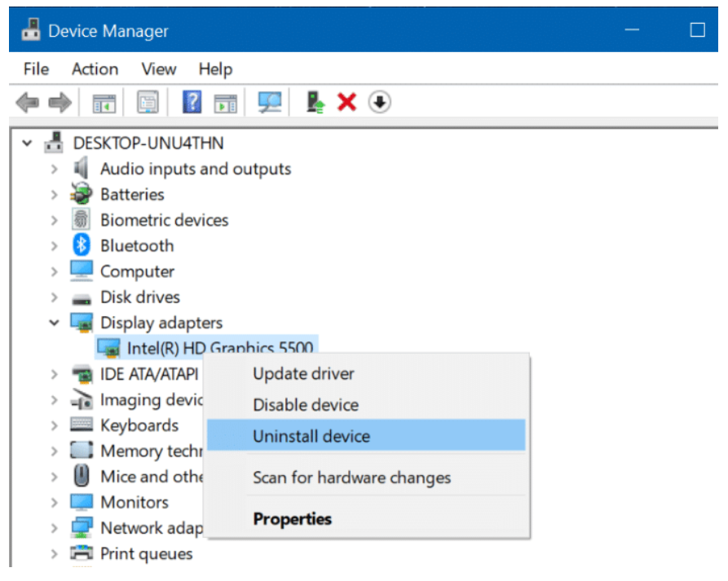The width and height of the screenshot is (728, 581).
Task: Expand the Mice category arrow
Action: point(55,477)
